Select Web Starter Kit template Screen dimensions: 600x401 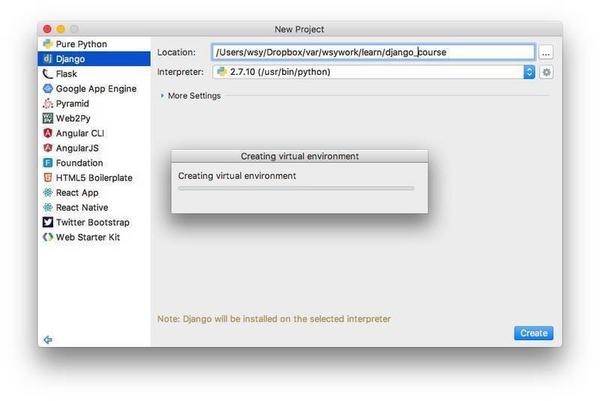pyautogui.click(x=94, y=237)
